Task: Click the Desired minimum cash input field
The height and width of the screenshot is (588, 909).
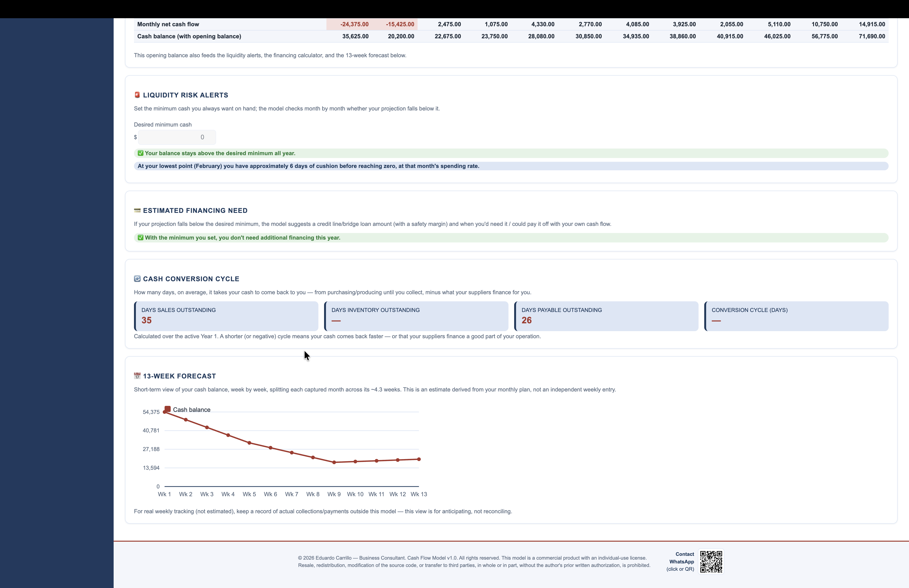Action: [x=177, y=137]
